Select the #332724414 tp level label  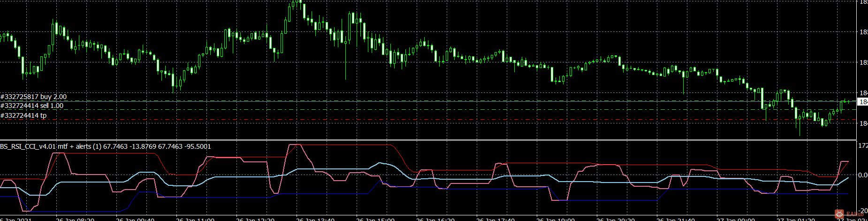click(x=23, y=115)
